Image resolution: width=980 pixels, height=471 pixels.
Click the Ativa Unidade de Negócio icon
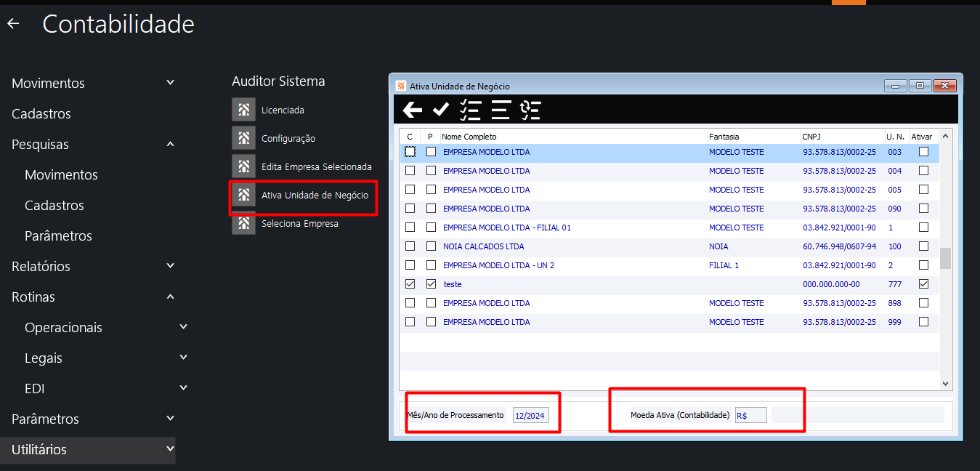coord(244,195)
